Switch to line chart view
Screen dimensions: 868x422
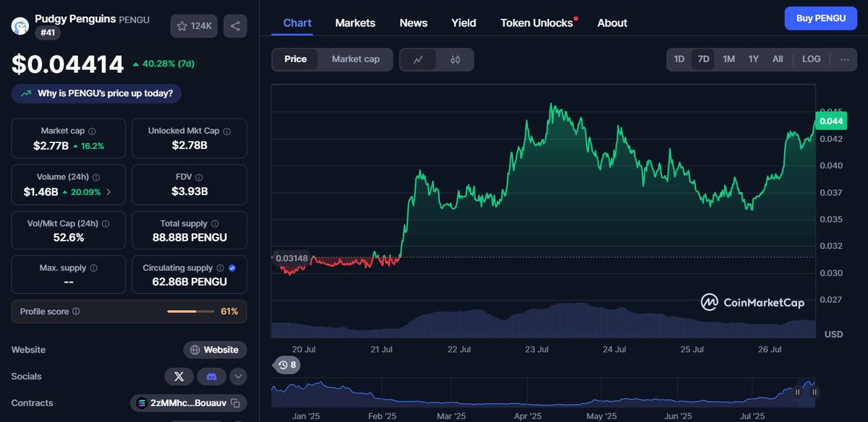(418, 59)
